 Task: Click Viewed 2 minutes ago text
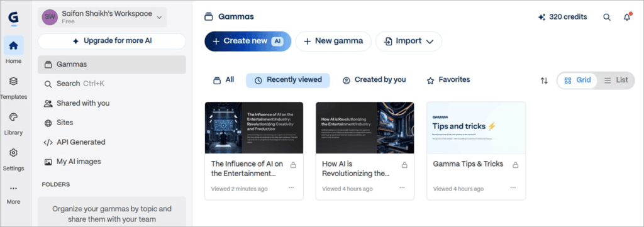click(239, 189)
